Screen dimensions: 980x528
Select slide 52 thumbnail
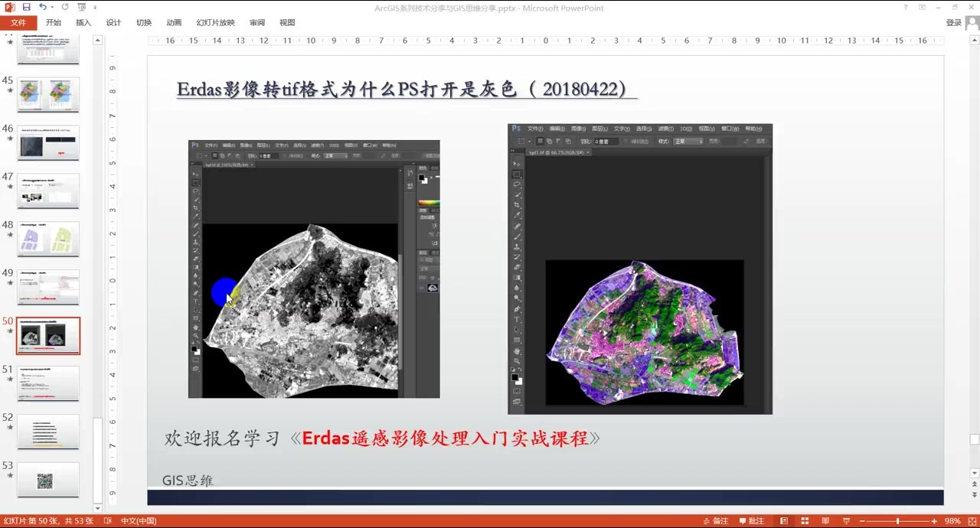coord(48,432)
